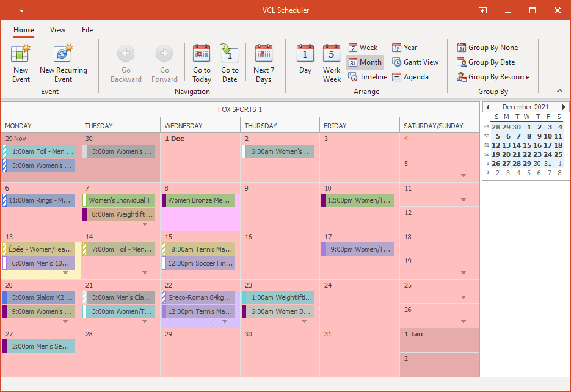Switch to Timeline view
Screen dimensions: 571x392
point(366,76)
